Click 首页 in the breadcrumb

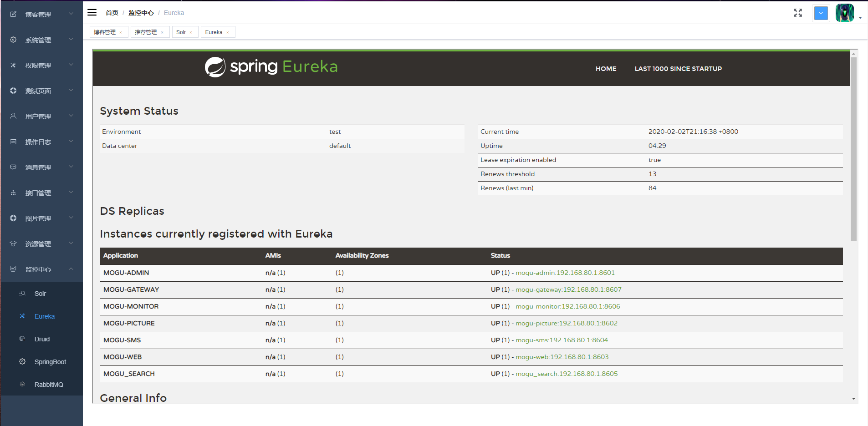tap(112, 13)
